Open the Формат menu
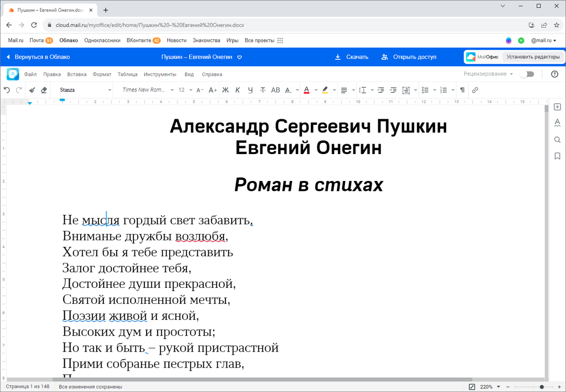The width and height of the screenshot is (566, 392). pos(102,74)
